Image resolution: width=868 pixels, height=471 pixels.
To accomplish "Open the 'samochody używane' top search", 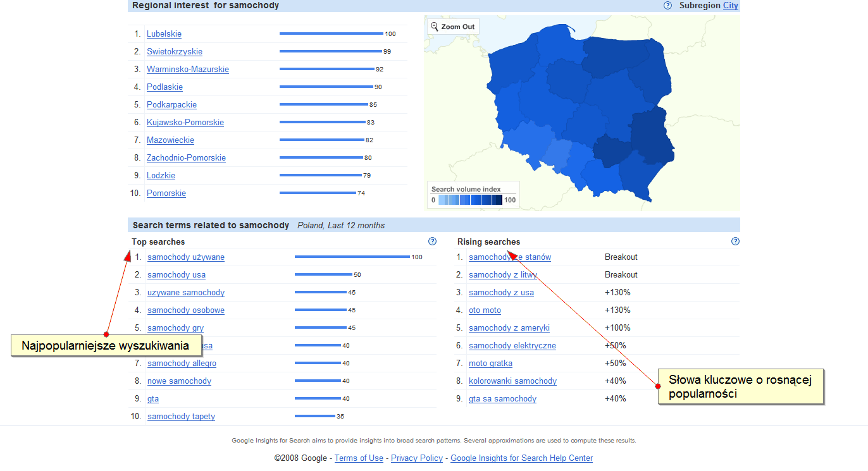I will coord(185,257).
